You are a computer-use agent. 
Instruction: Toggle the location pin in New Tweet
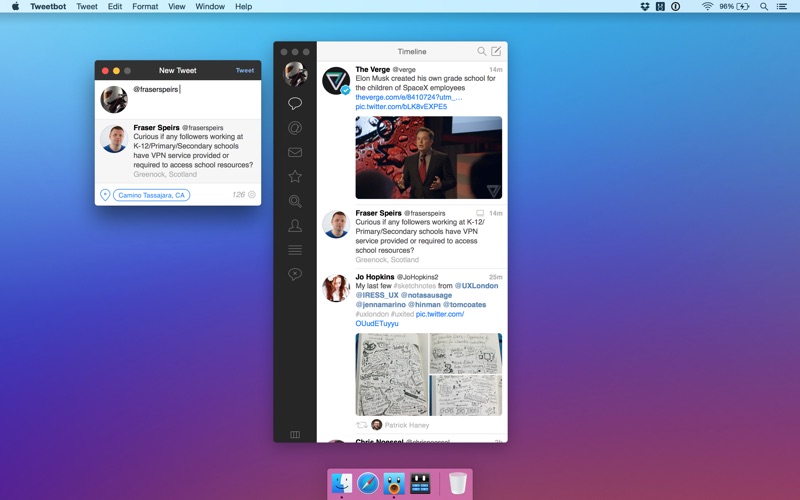(105, 195)
